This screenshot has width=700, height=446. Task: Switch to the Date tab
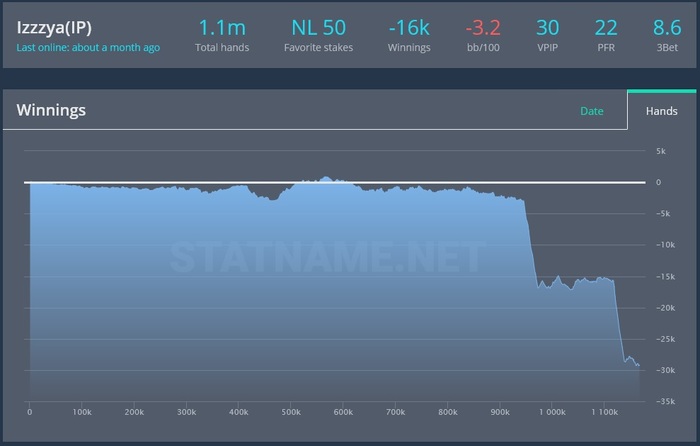pos(592,111)
